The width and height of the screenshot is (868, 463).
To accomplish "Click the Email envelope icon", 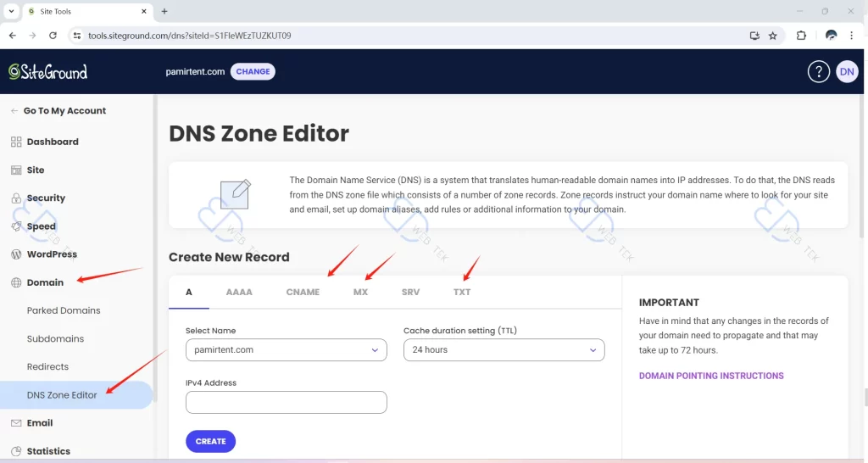I will click(x=16, y=423).
